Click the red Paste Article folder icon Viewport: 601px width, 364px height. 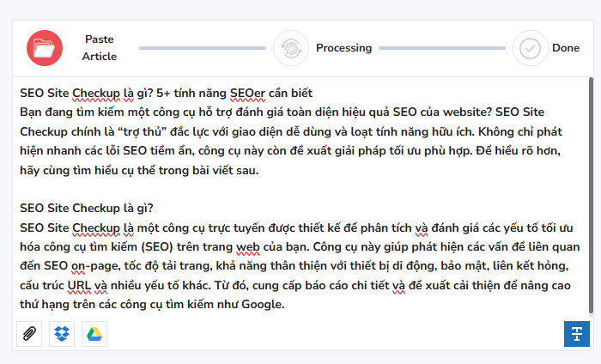[x=45, y=48]
